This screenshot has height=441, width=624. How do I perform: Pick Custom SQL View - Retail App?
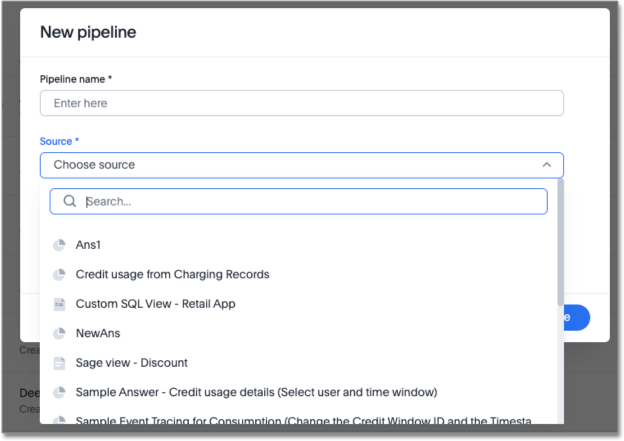pyautogui.click(x=155, y=304)
